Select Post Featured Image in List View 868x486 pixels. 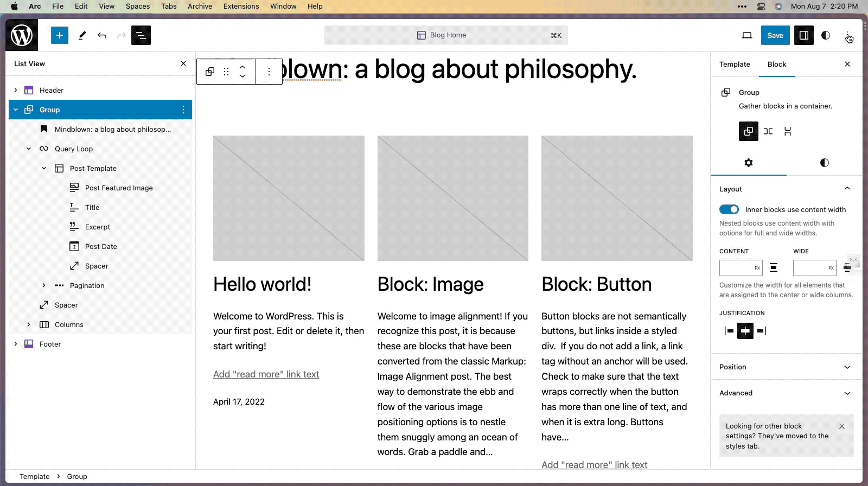tap(119, 188)
